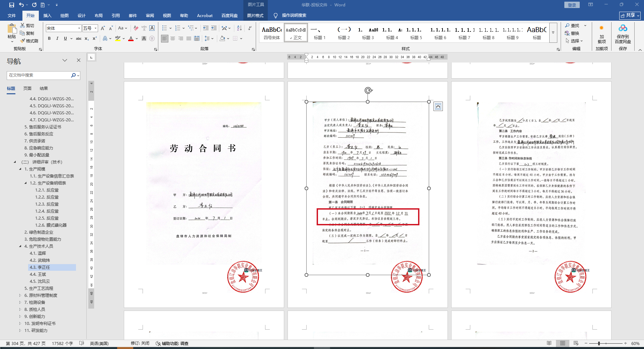Click the 共享 share button
The width and height of the screenshot is (644, 349).
[630, 15]
